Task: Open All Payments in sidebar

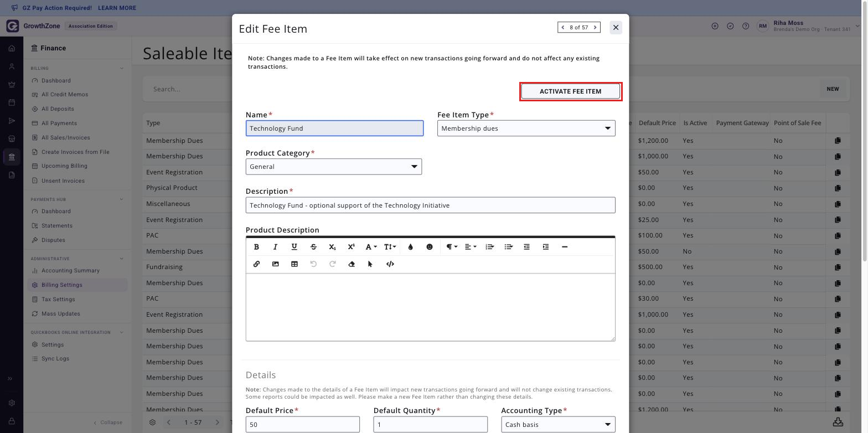Action: (59, 123)
